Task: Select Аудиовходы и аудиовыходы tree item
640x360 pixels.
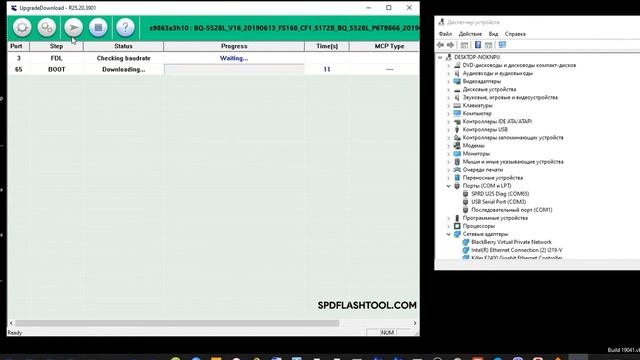Action: (x=498, y=73)
